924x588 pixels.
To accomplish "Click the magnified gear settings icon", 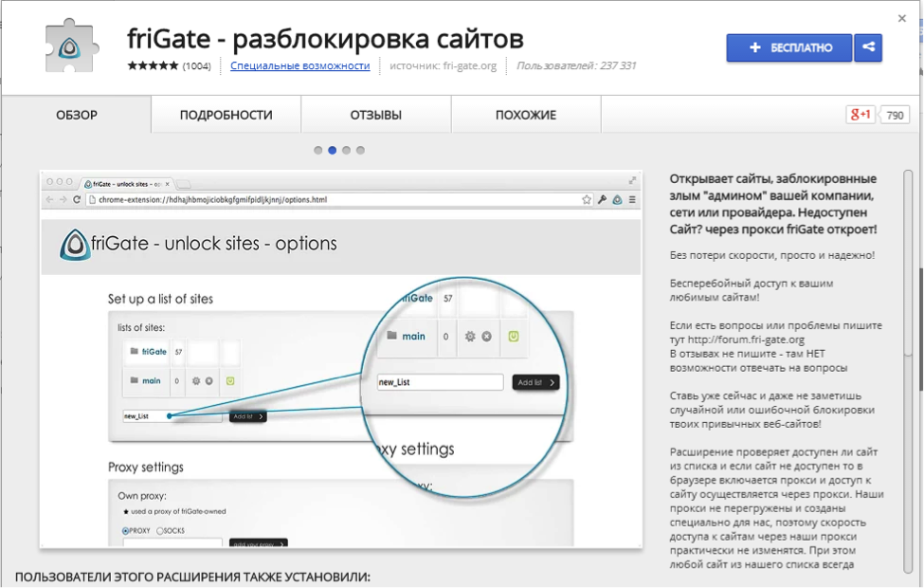I will tap(470, 336).
